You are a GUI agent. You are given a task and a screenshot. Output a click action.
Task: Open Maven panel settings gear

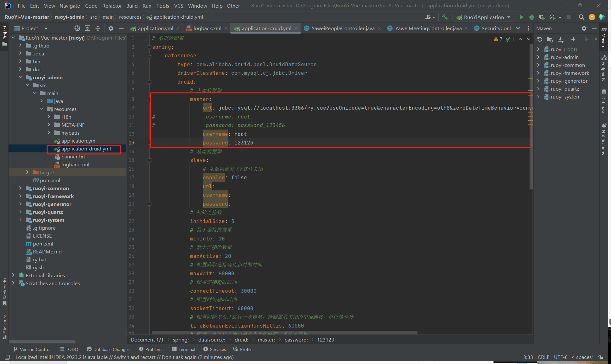tap(584, 28)
